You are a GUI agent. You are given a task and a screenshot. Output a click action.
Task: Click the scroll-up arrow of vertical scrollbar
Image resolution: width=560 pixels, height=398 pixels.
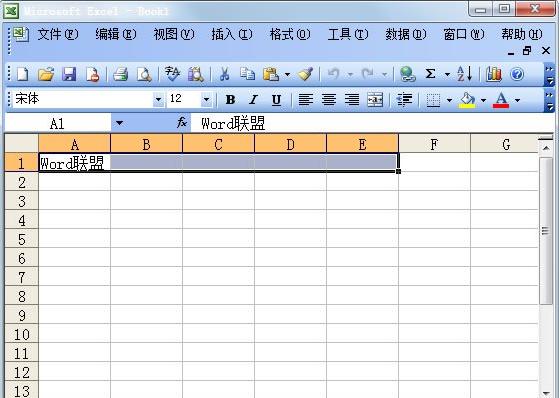(545, 147)
